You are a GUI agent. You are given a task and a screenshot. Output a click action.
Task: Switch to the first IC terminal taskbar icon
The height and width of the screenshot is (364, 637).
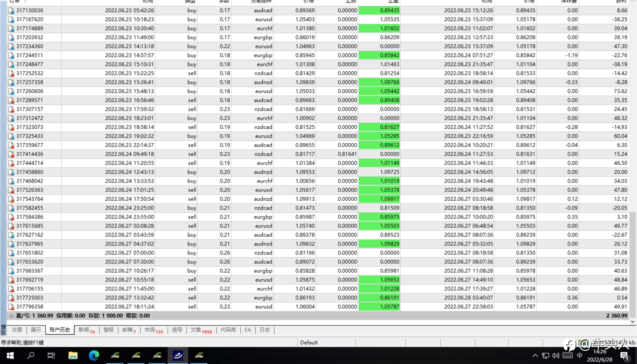(115, 355)
